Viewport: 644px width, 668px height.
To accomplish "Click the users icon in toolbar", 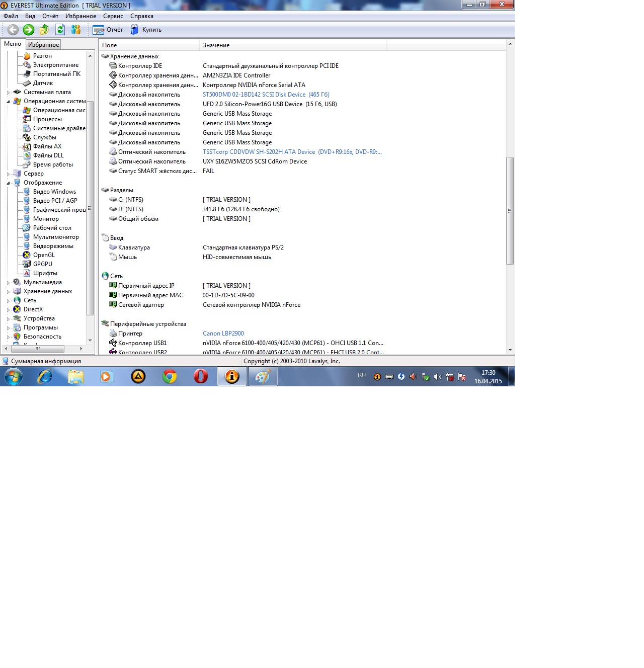I will click(76, 30).
